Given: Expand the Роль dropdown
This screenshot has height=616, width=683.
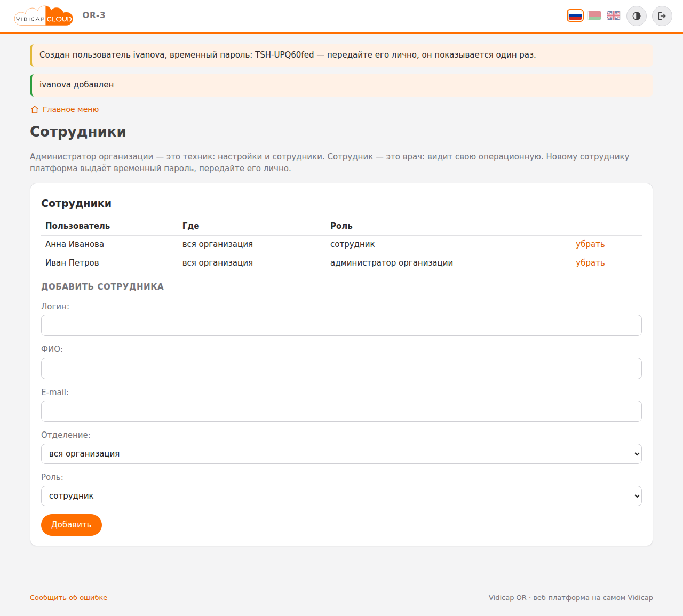Looking at the screenshot, I should pyautogui.click(x=341, y=496).
